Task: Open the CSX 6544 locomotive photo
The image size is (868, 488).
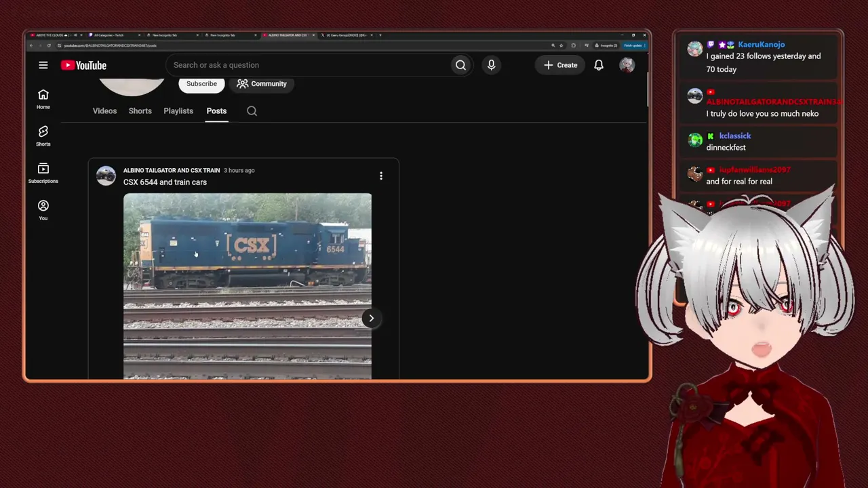Action: (248, 285)
